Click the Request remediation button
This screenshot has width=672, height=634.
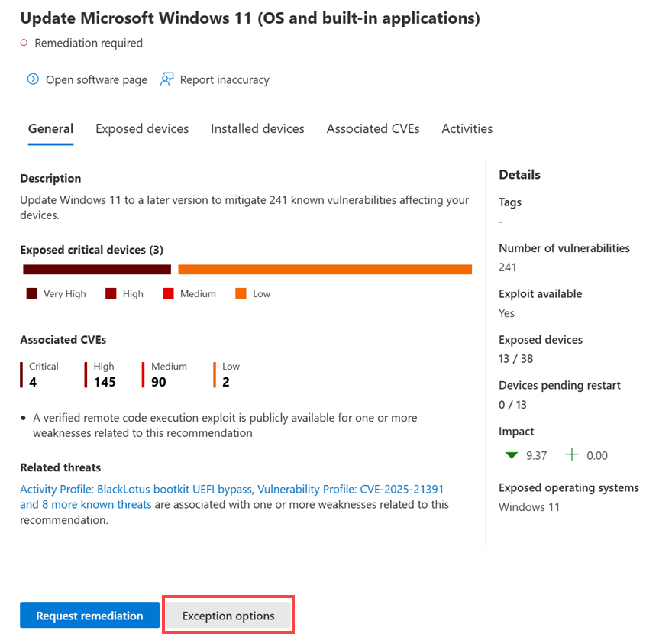click(x=89, y=616)
